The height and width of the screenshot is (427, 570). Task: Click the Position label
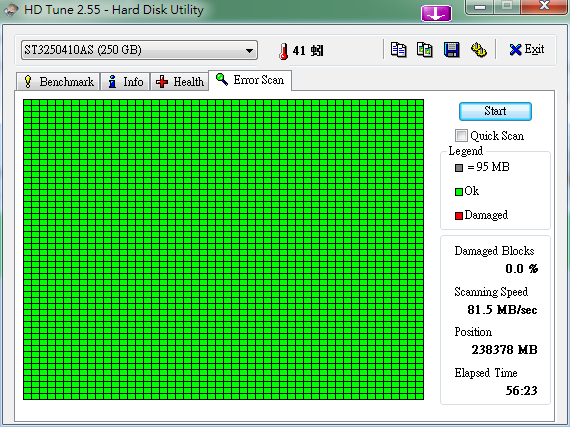(473, 332)
